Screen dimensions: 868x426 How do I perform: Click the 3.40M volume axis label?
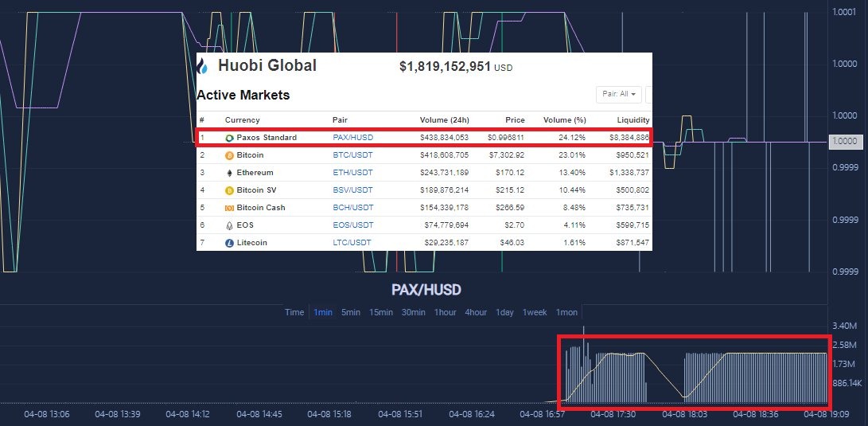[x=845, y=326]
